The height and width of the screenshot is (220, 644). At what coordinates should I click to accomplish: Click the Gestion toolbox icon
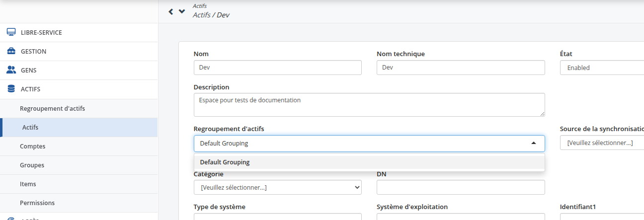(x=11, y=51)
